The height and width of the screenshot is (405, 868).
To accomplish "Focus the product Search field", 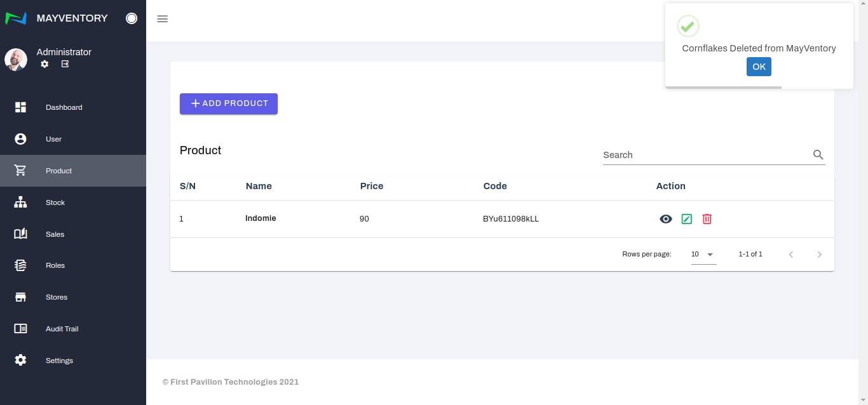I will 705,155.
